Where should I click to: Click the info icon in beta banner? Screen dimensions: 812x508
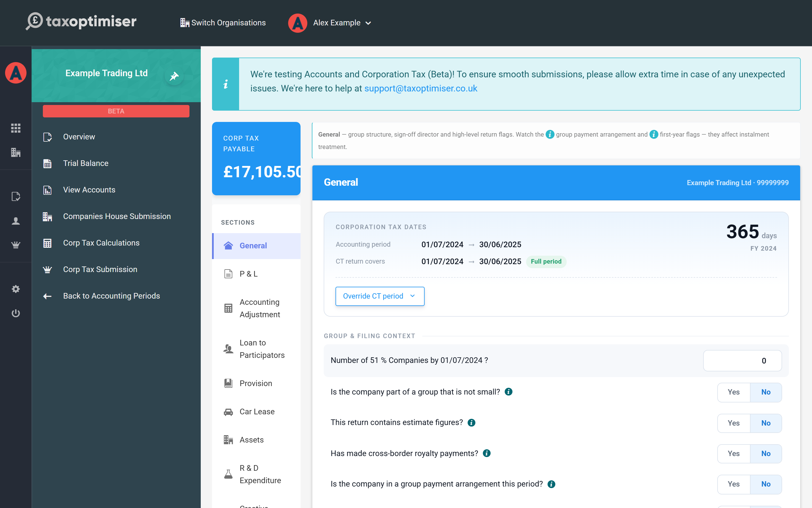tap(226, 84)
